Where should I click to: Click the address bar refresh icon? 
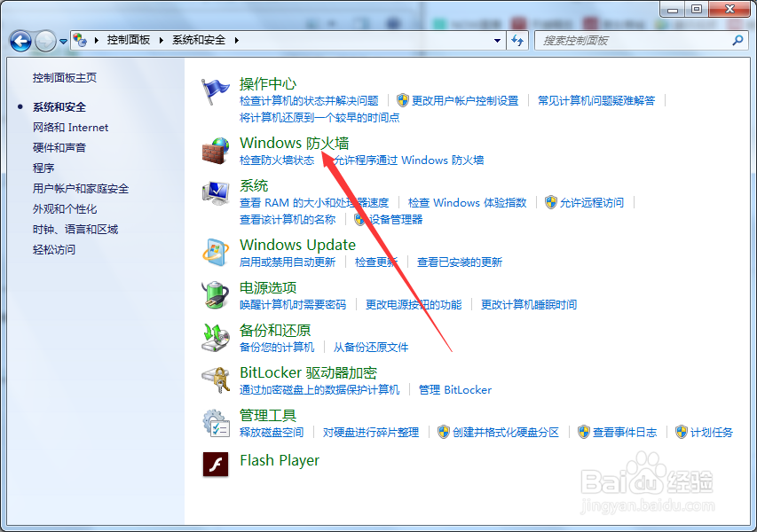point(517,40)
